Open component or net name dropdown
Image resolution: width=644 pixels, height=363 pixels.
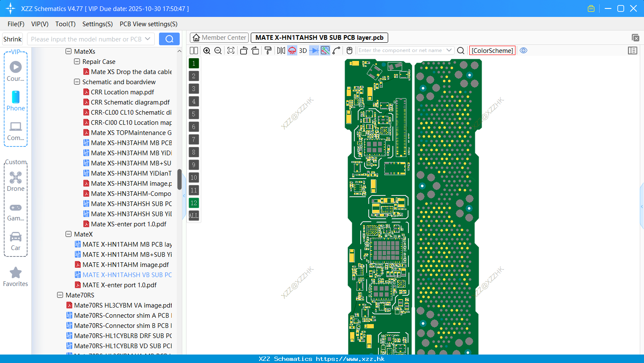449,50
